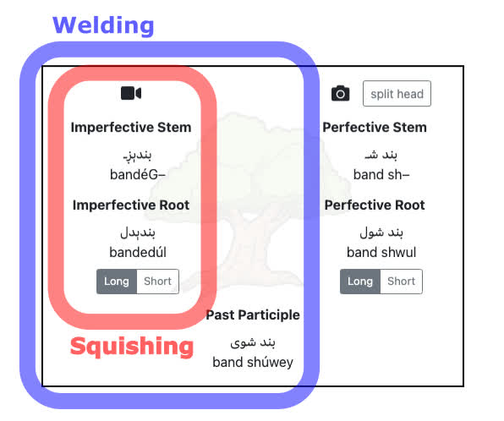Click the Imperfective Stem heading

pos(131,128)
